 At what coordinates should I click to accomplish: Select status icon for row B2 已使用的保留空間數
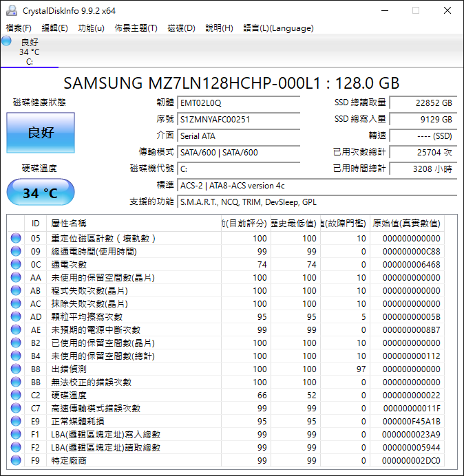[16, 343]
